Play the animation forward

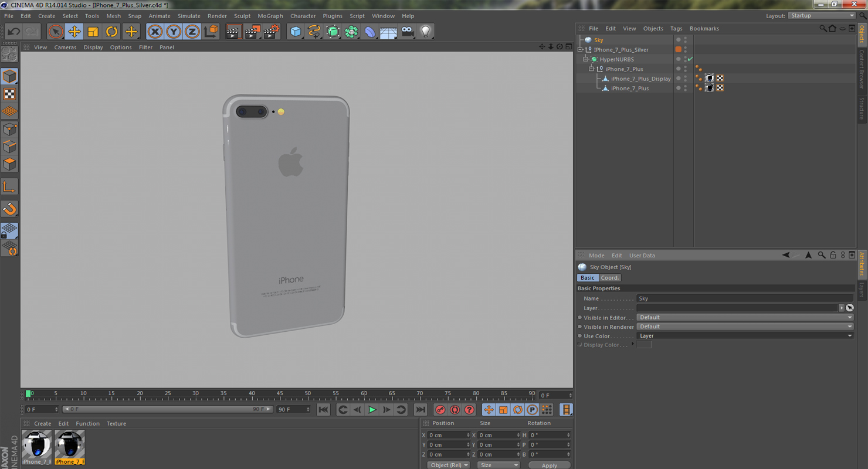[x=372, y=409]
